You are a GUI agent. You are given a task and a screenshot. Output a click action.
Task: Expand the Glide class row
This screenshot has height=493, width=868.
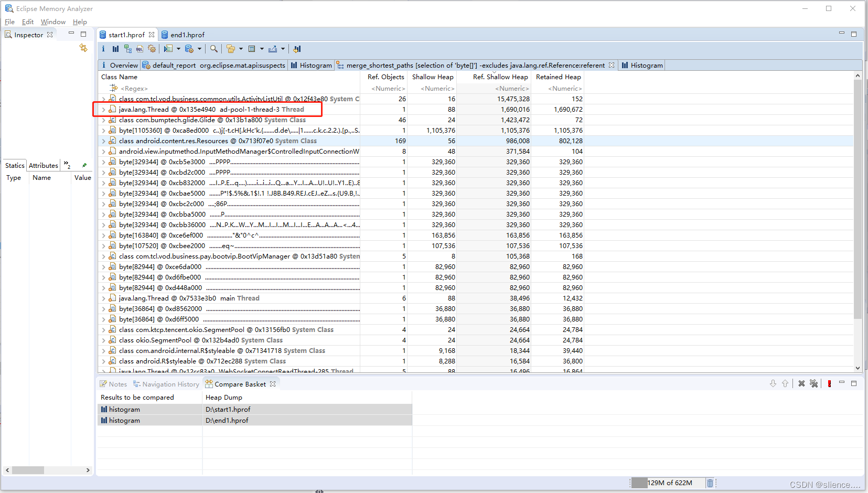click(103, 120)
